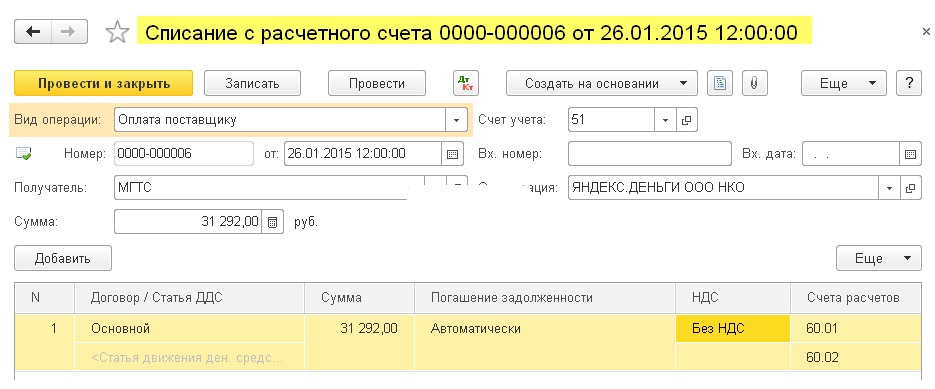Expand the Счет учета dropdown list

[x=665, y=120]
